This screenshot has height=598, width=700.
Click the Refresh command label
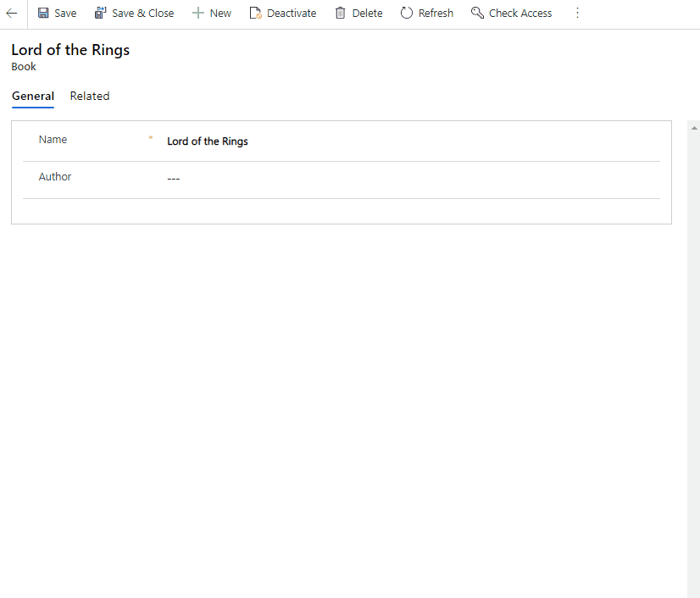click(436, 14)
